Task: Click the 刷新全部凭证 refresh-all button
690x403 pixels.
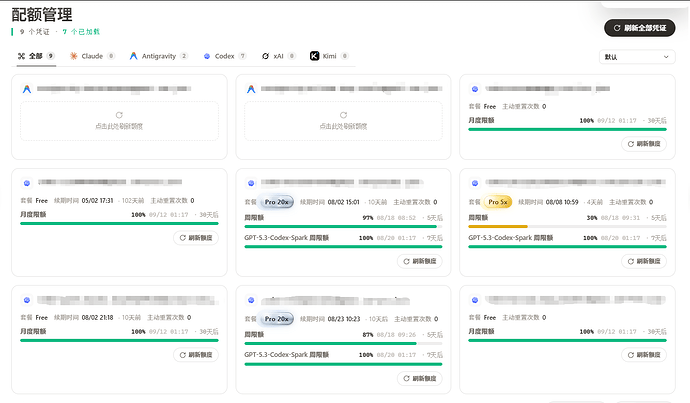Action: (639, 28)
